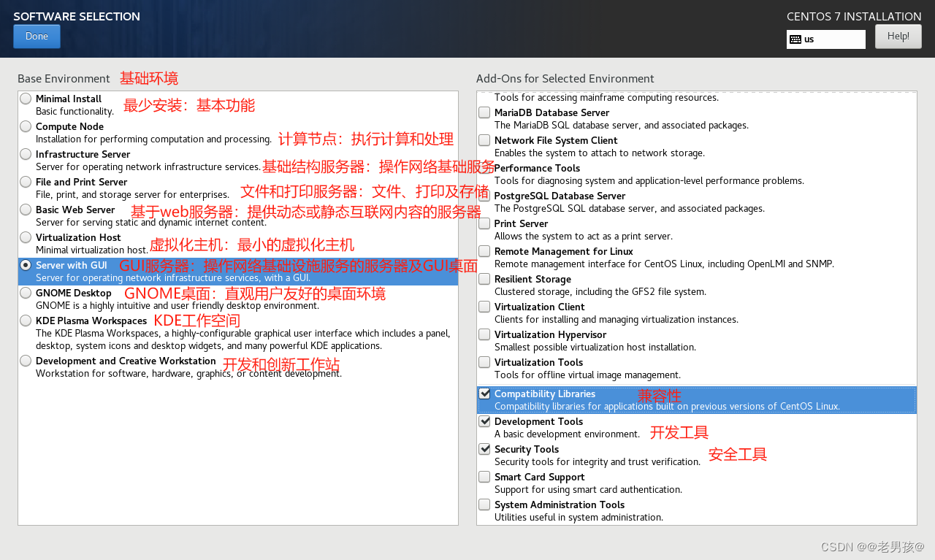Image resolution: width=935 pixels, height=560 pixels.
Task: Enable Smart Card Support add-on
Action: coord(484,477)
